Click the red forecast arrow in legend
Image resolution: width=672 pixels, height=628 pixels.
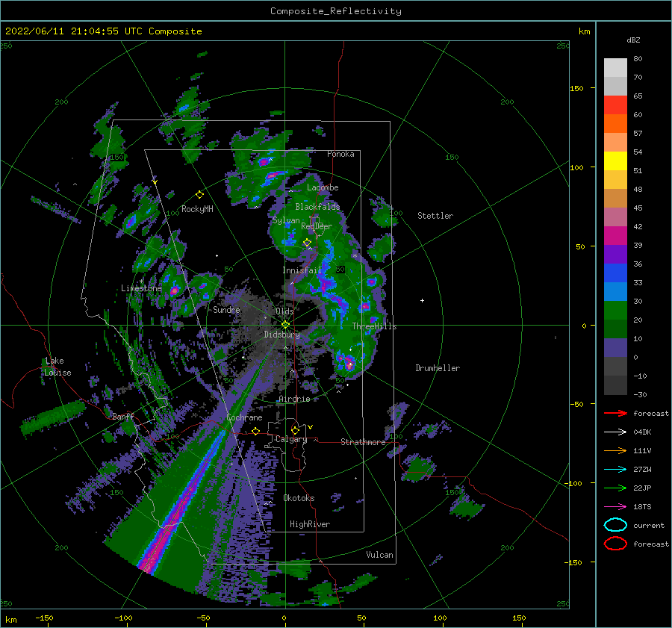pyautogui.click(x=615, y=413)
